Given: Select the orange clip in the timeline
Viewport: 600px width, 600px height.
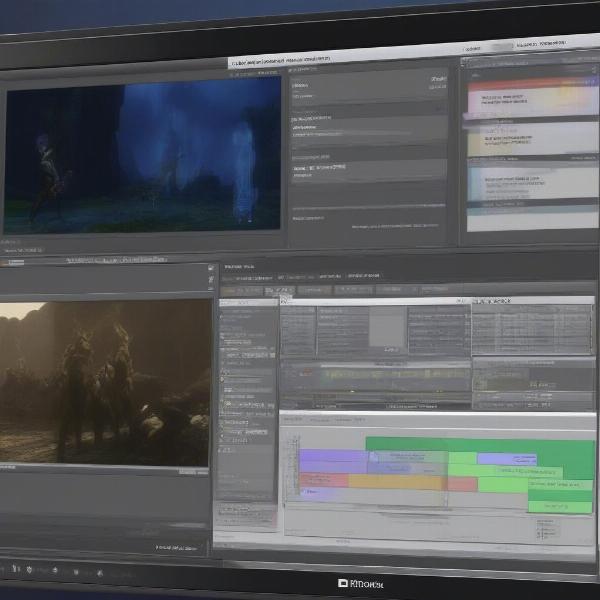Looking at the screenshot, I should [x=397, y=482].
